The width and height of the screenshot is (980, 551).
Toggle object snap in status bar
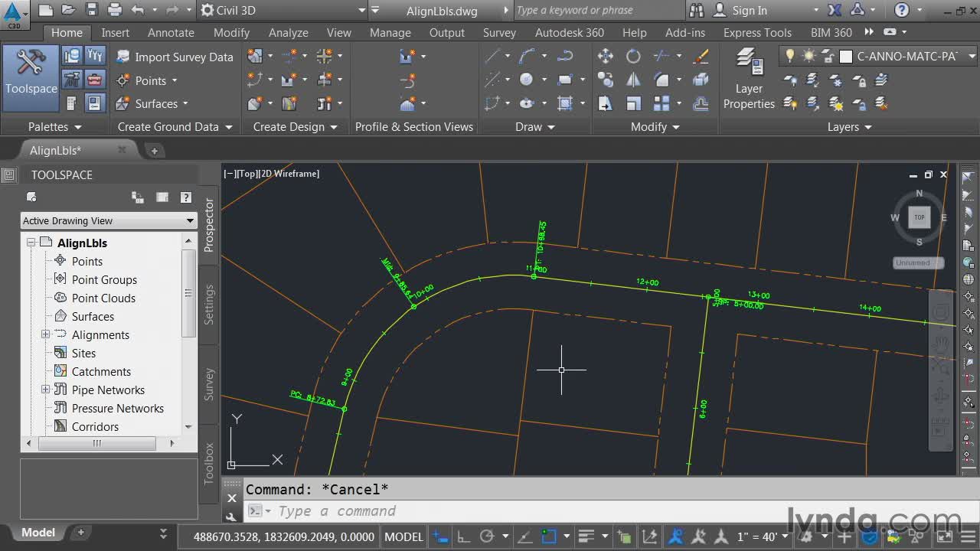pos(548,536)
